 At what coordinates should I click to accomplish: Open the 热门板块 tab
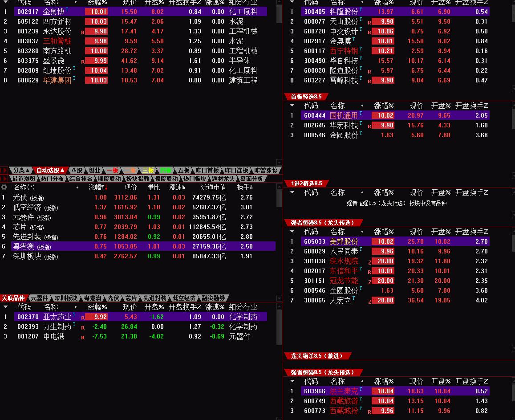(195, 179)
